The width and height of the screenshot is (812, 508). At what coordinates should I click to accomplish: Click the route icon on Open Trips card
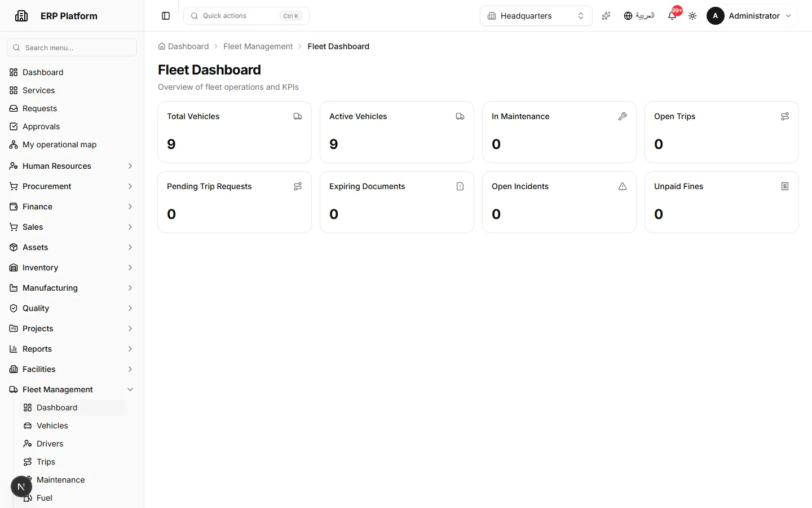click(785, 116)
